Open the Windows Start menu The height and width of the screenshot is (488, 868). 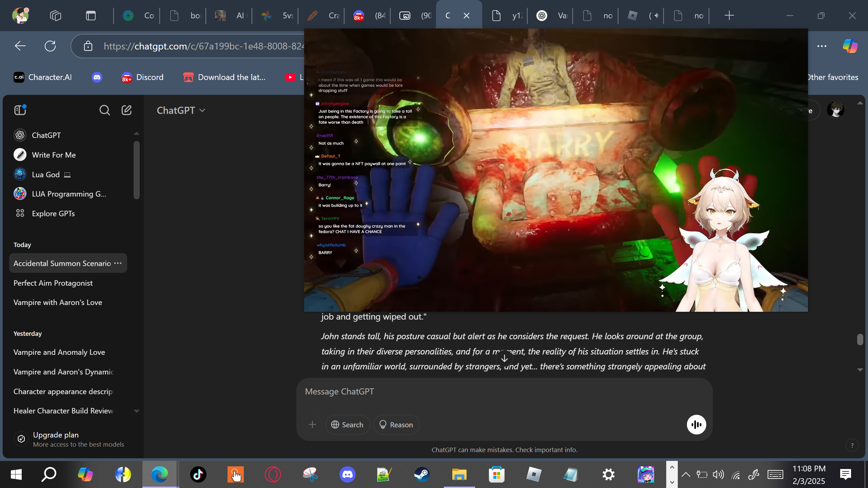coord(16,474)
